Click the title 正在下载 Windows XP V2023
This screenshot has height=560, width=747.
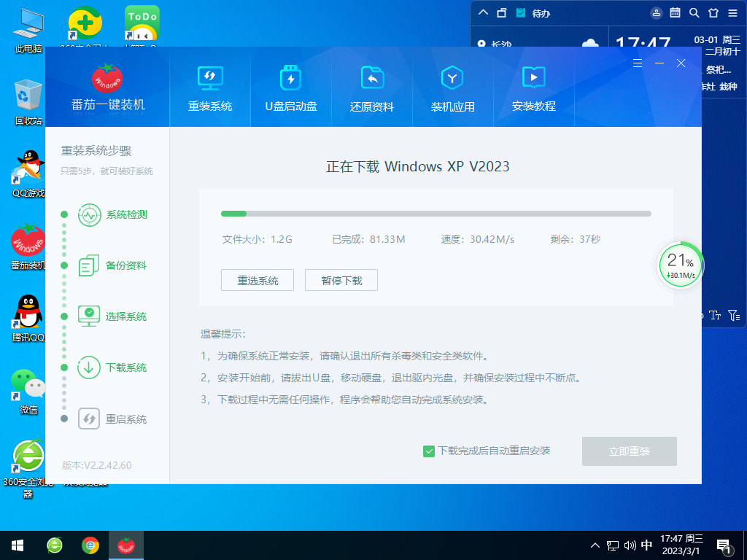coord(418,166)
